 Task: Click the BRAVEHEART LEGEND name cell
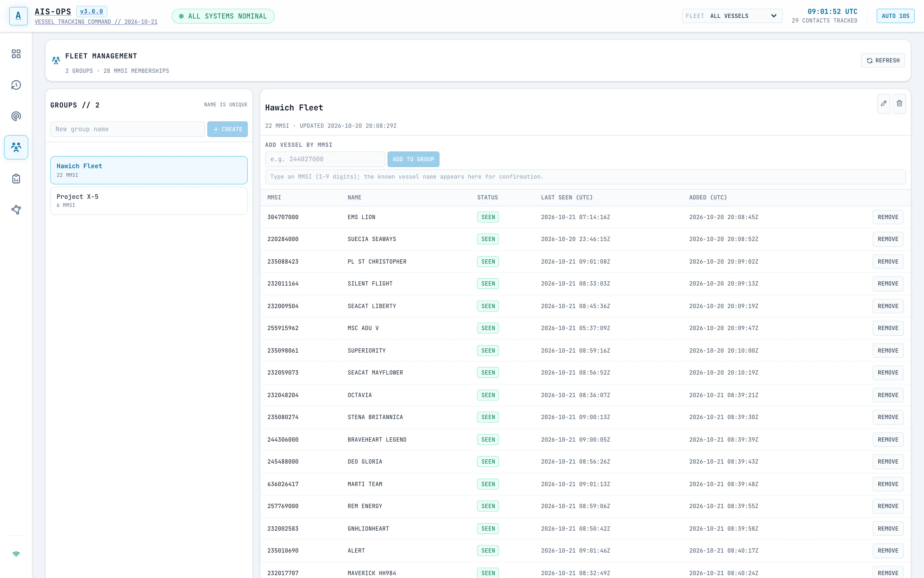click(377, 440)
